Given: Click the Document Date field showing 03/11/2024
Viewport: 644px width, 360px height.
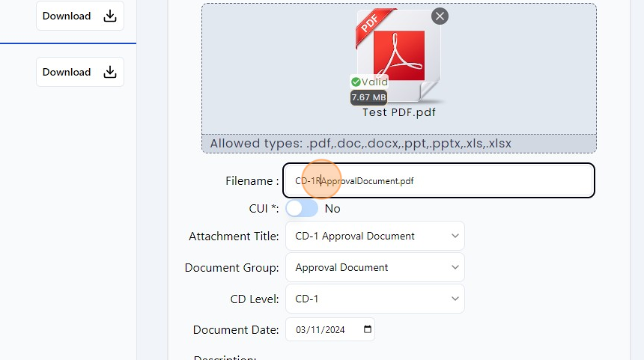Looking at the screenshot, I should pyautogui.click(x=323, y=329).
